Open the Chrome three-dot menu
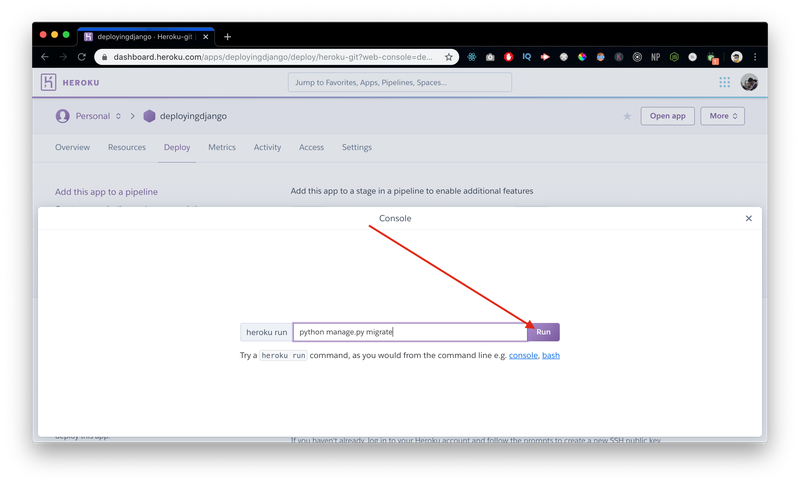This screenshot has height=485, width=800. coord(755,57)
